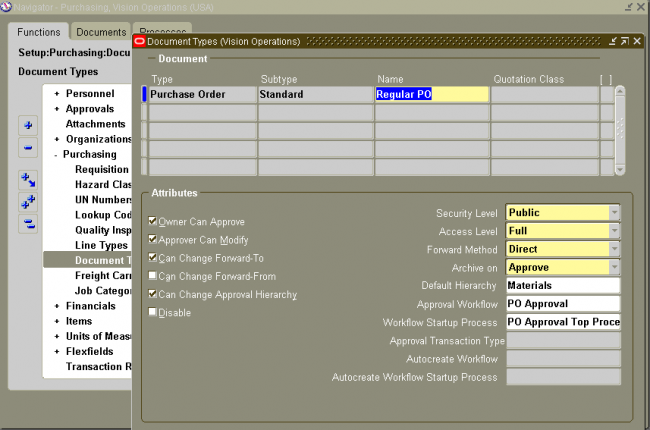
Task: Select Quality Inspection tree item
Action: click(x=103, y=230)
